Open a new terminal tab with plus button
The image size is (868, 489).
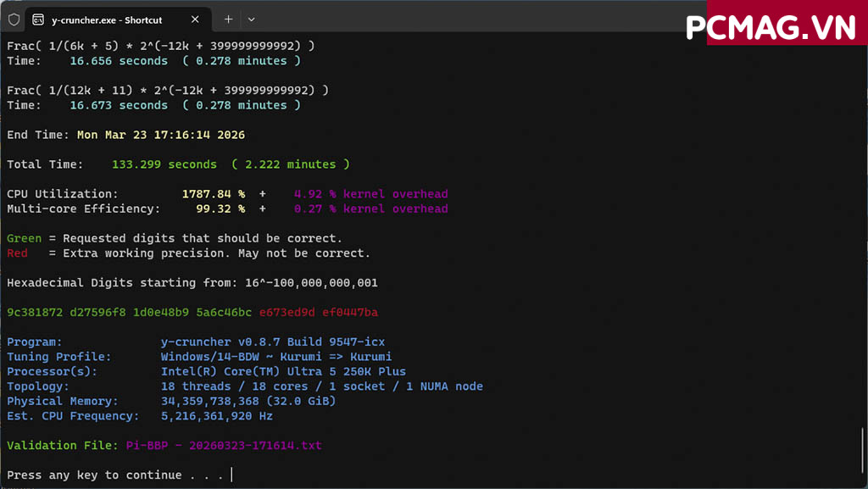(x=229, y=19)
